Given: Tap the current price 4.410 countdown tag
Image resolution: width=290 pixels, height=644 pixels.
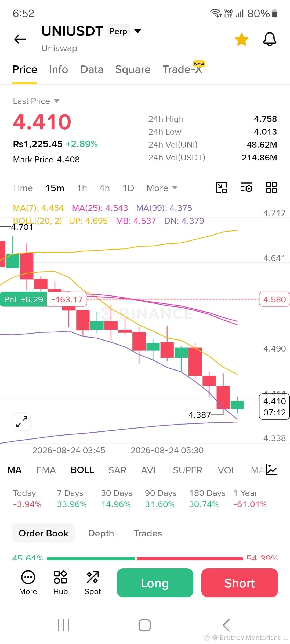Looking at the screenshot, I should click(274, 407).
